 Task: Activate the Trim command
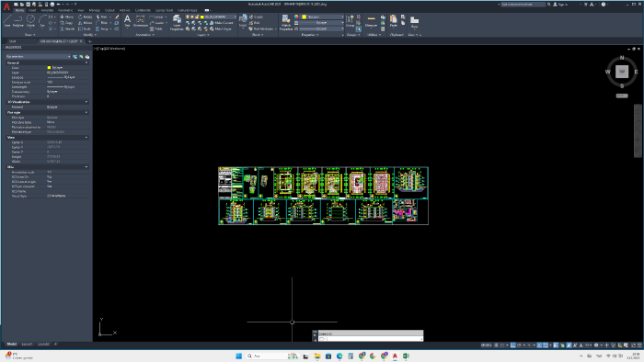point(102,17)
